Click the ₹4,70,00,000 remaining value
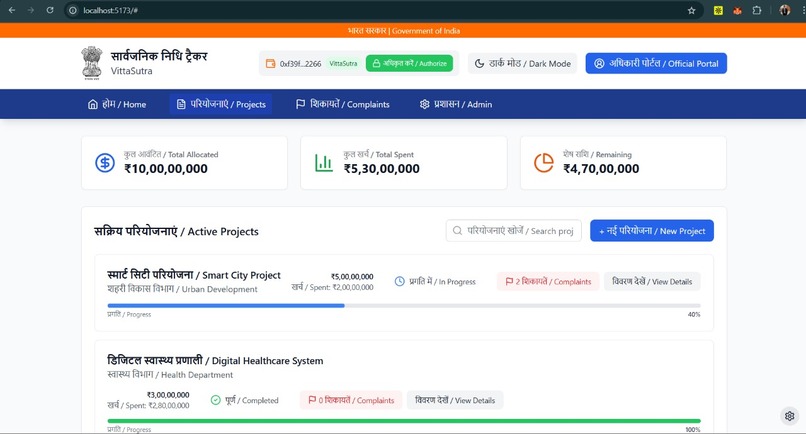 (x=601, y=169)
